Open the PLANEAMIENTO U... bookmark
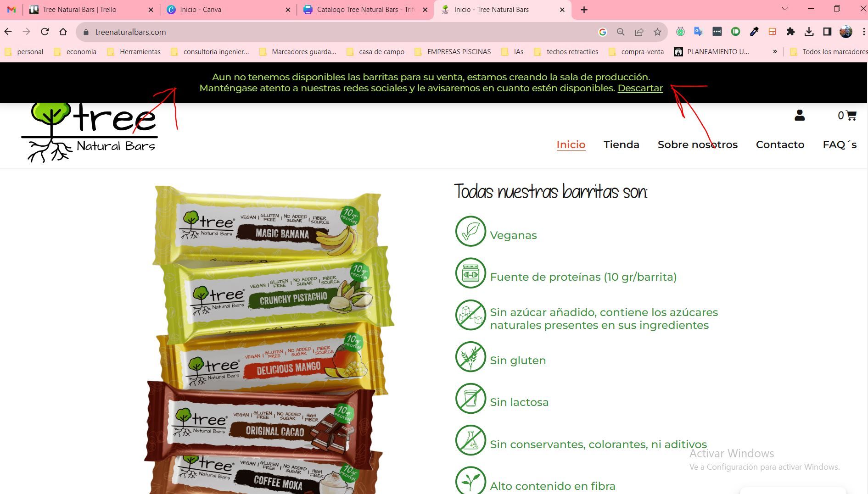Viewport: 868px width, 494px height. (x=711, y=52)
